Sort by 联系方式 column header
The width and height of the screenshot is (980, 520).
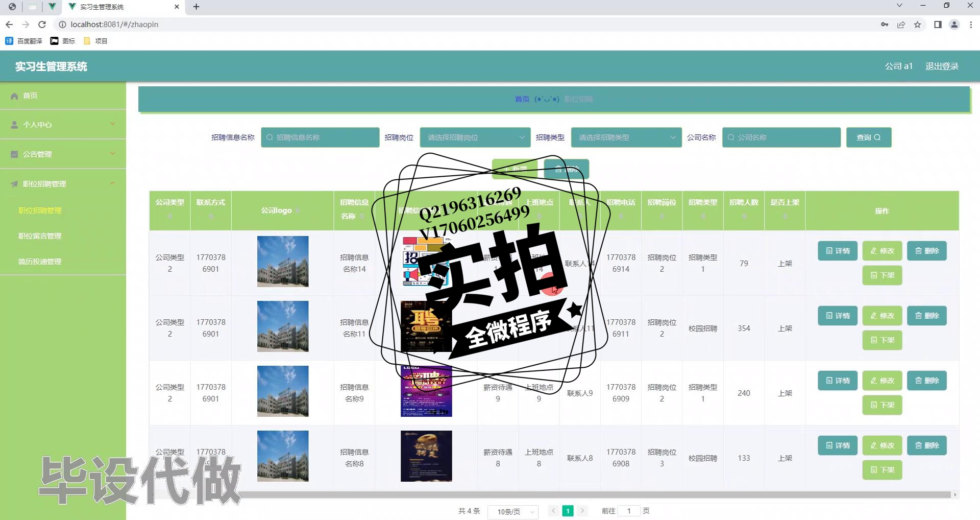click(211, 210)
